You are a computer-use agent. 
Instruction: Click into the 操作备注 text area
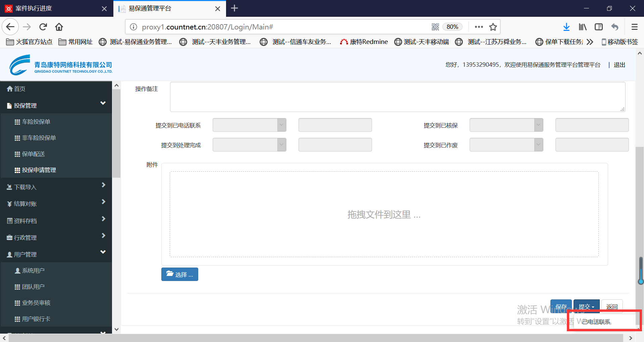tap(397, 97)
